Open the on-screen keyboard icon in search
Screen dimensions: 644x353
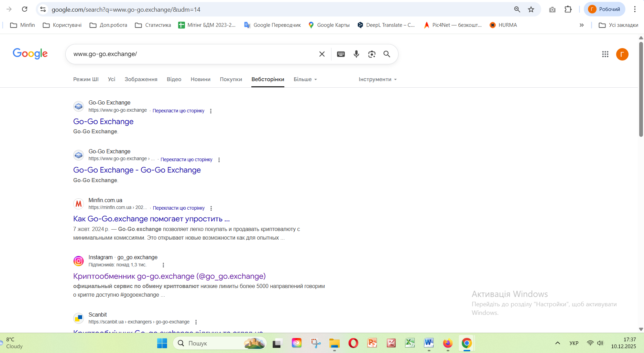click(341, 54)
